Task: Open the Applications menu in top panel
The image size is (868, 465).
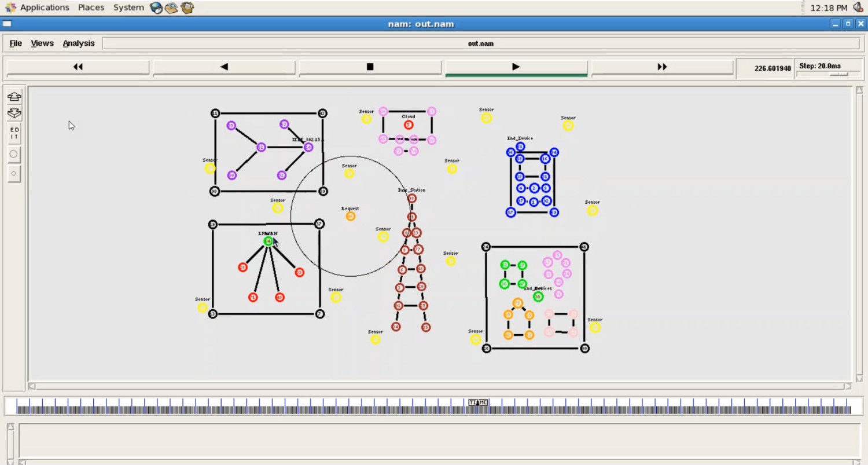Action: click(38, 8)
